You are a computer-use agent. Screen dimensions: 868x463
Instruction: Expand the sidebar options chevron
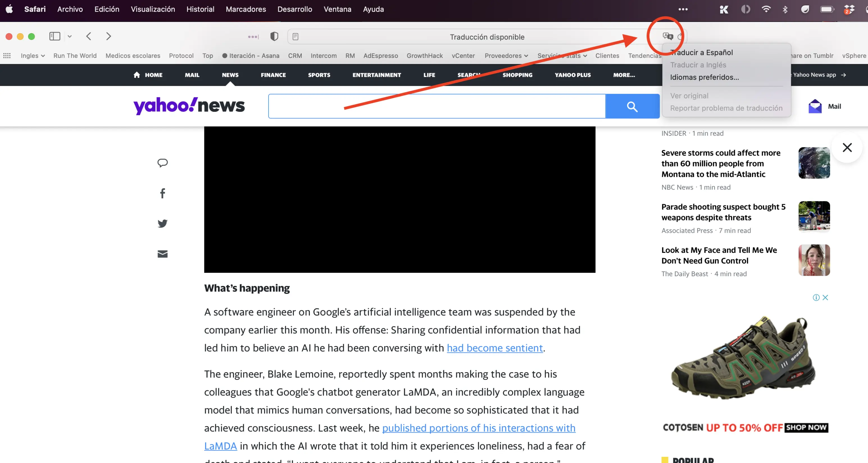(69, 36)
